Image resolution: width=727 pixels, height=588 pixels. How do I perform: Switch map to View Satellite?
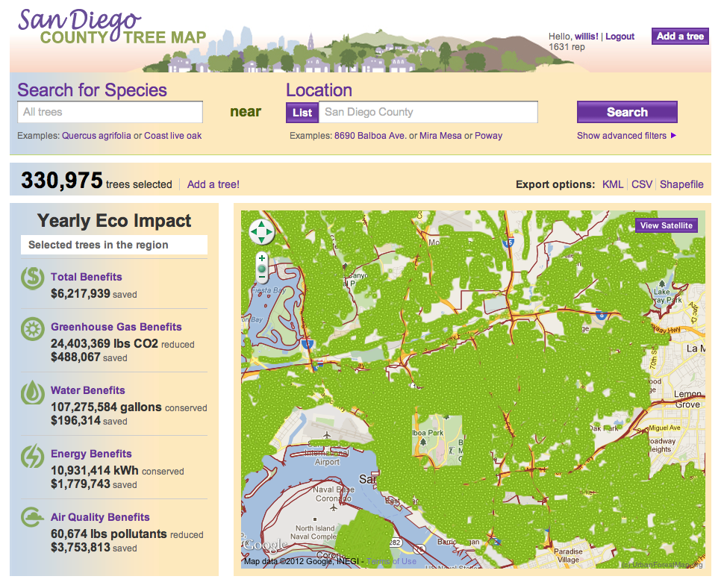point(667,225)
